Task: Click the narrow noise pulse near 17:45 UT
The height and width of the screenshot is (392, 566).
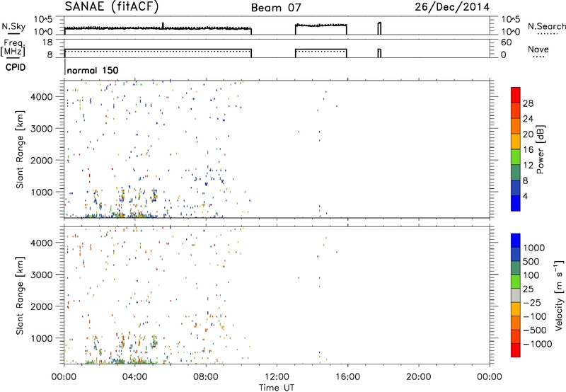Action: (x=379, y=28)
